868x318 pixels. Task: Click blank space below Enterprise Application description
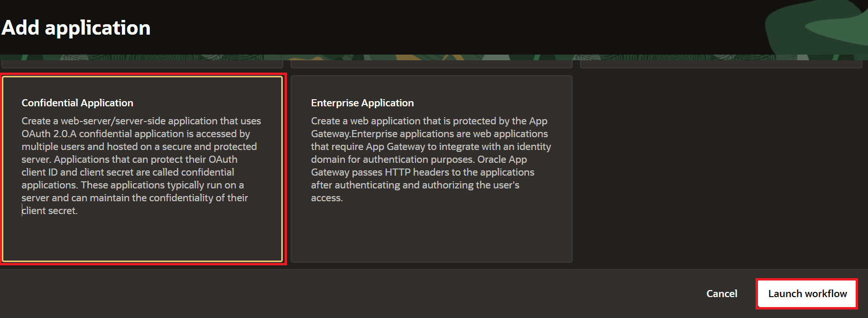[431, 233]
